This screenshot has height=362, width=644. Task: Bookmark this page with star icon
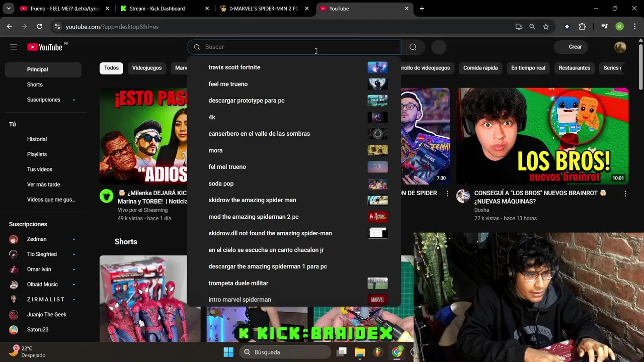pos(546,26)
